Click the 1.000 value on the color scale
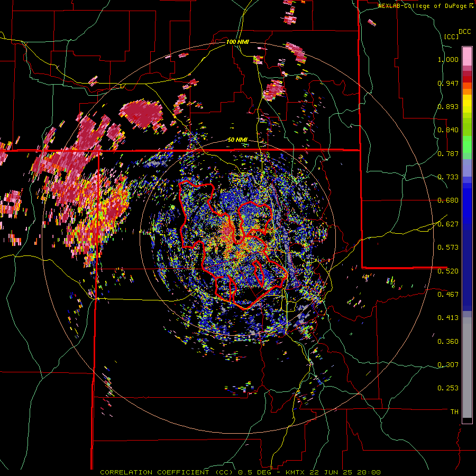The height and width of the screenshot is (476, 476). (448, 59)
